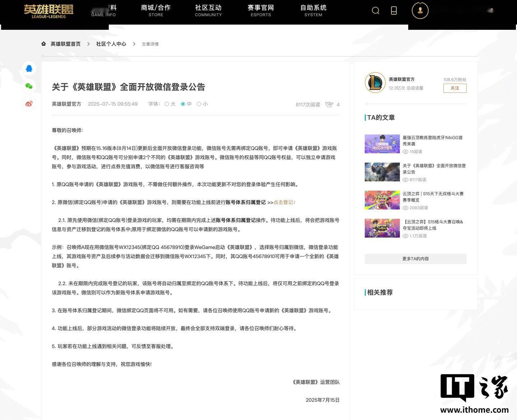Click sidebar account name 英雄联盟官方
The height and width of the screenshot is (420, 517).
[x=402, y=79]
